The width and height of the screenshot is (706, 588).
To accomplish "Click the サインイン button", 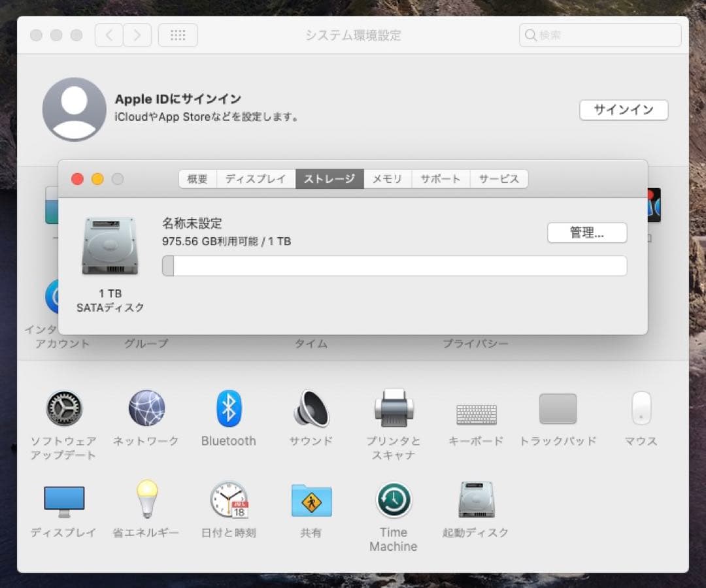I will click(623, 110).
